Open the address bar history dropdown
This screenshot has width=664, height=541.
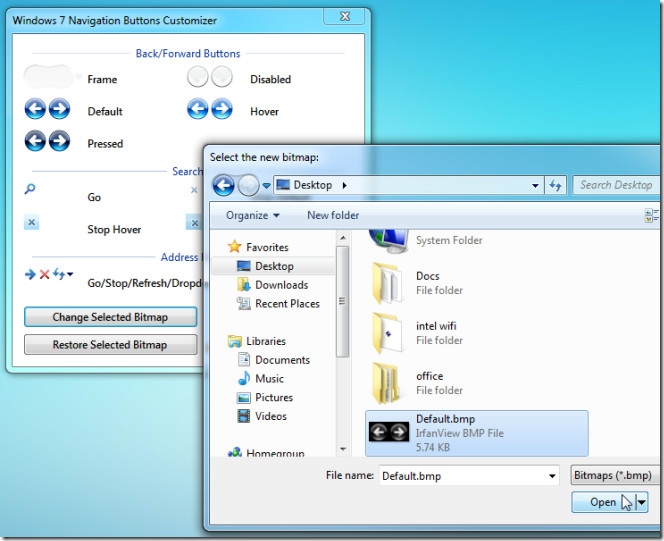coord(535,185)
